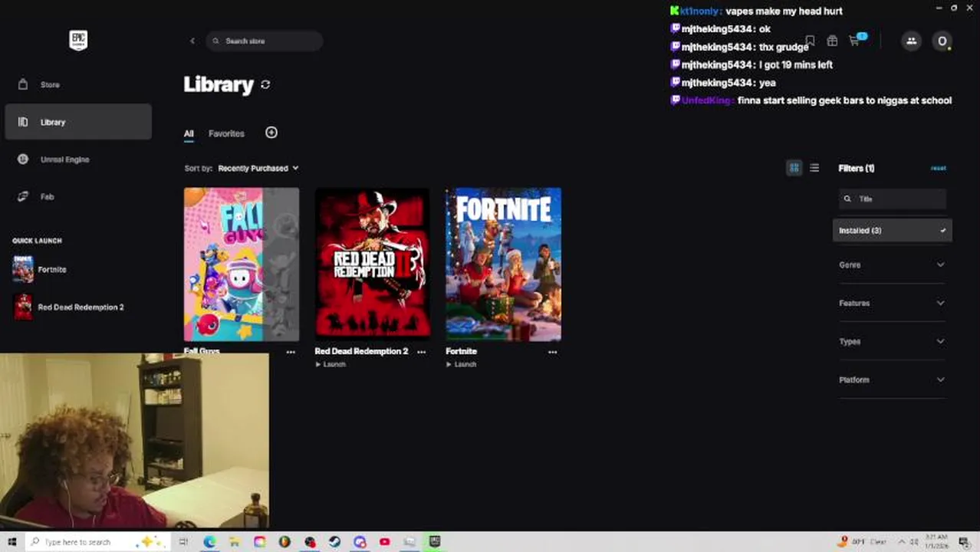980x552 pixels.
Task: Click the Red Dead Redemption 2 cover
Action: (x=373, y=264)
